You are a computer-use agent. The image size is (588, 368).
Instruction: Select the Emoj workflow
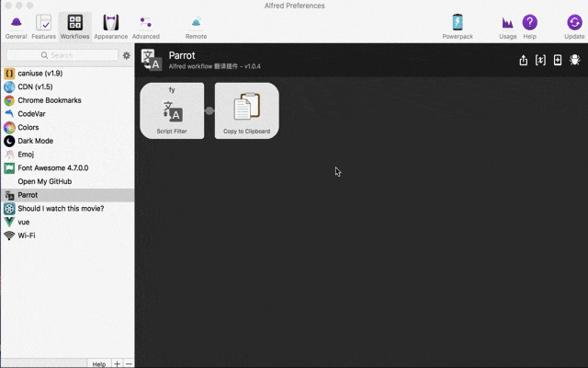coord(67,155)
